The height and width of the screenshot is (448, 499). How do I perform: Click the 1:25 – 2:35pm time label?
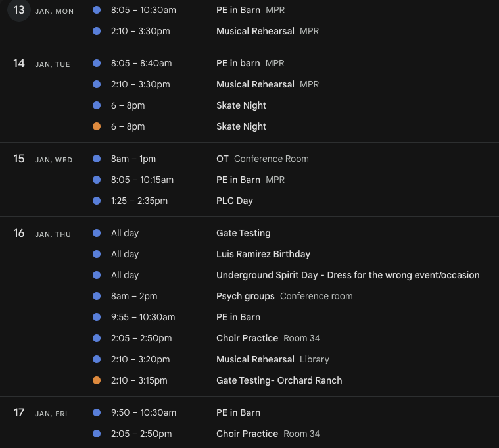pos(139,201)
